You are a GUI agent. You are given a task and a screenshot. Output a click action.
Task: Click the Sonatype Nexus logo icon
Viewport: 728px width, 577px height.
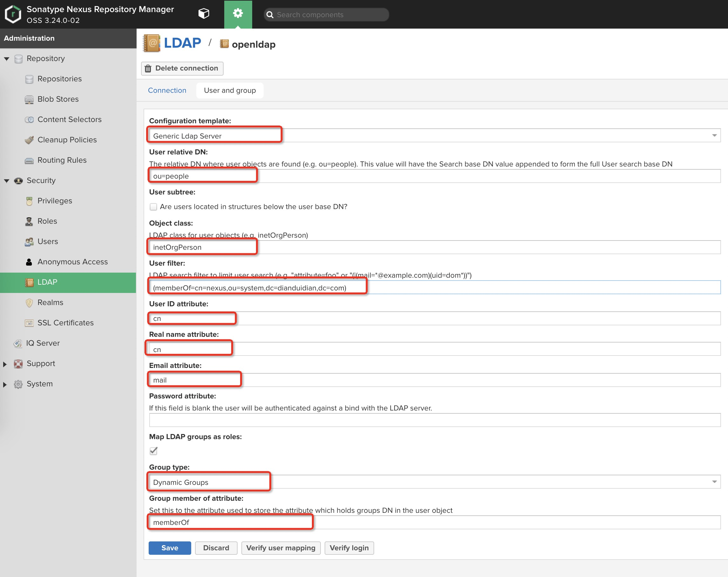[13, 14]
